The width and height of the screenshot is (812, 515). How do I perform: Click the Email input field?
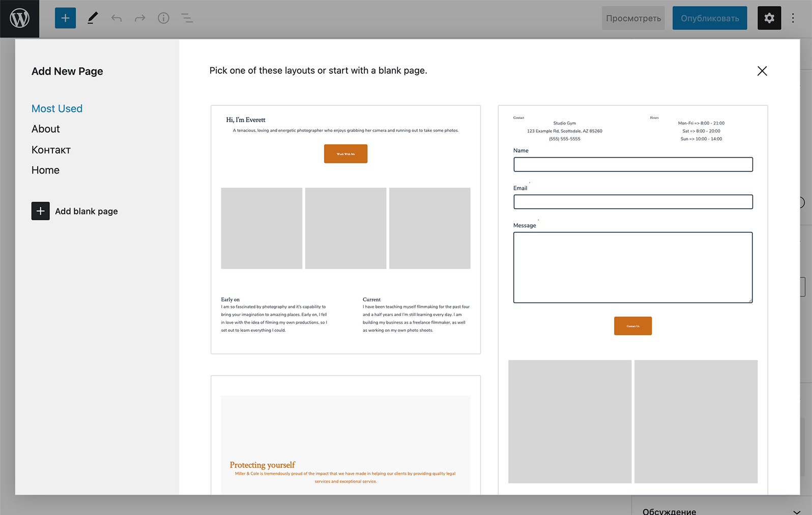(633, 202)
